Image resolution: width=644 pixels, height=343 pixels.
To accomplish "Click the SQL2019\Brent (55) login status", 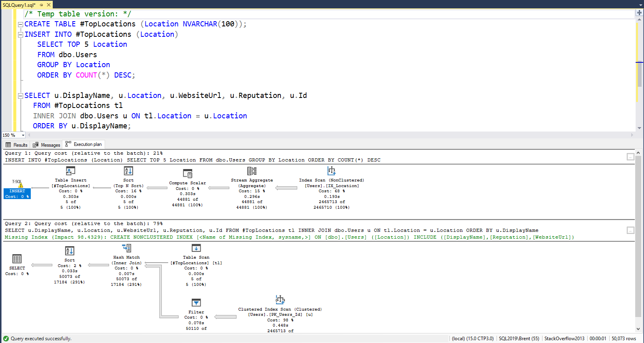I will [x=519, y=339].
